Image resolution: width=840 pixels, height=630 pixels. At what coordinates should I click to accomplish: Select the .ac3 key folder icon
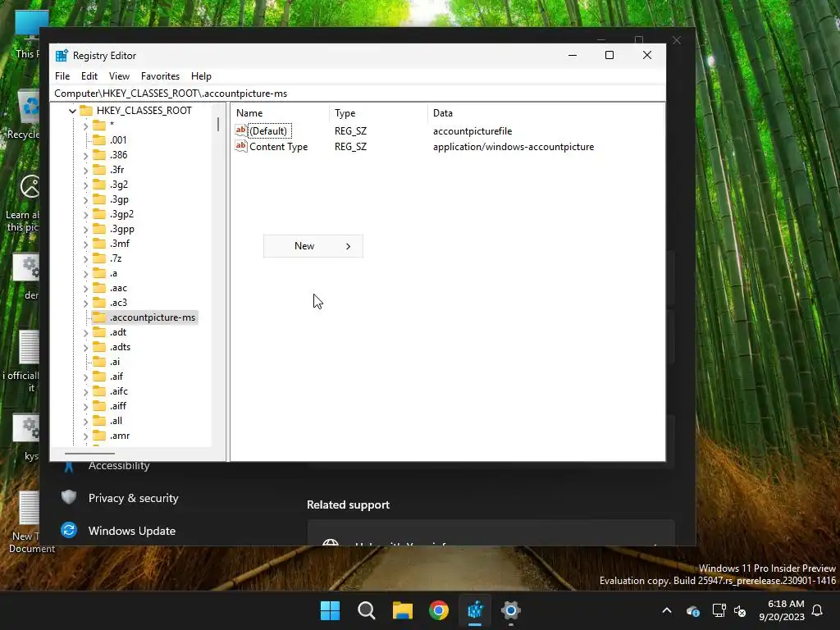tap(99, 303)
